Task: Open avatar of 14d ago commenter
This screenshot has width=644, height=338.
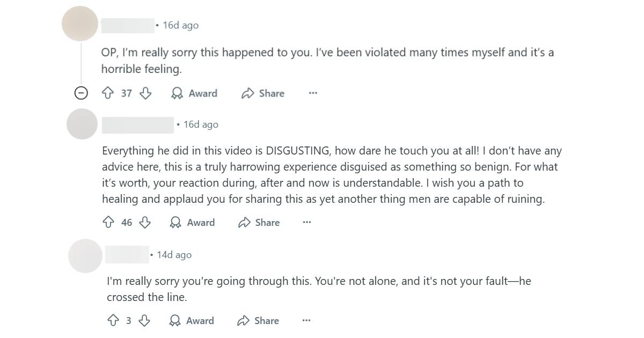Action: click(85, 255)
